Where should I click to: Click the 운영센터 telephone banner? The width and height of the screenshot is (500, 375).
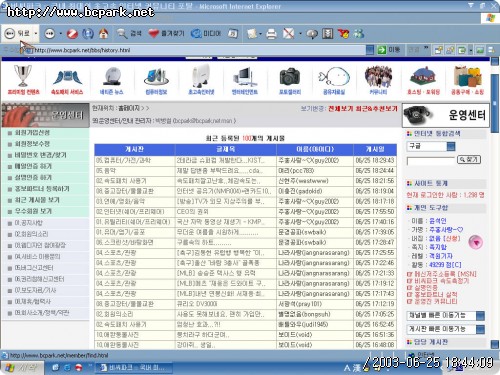445,115
